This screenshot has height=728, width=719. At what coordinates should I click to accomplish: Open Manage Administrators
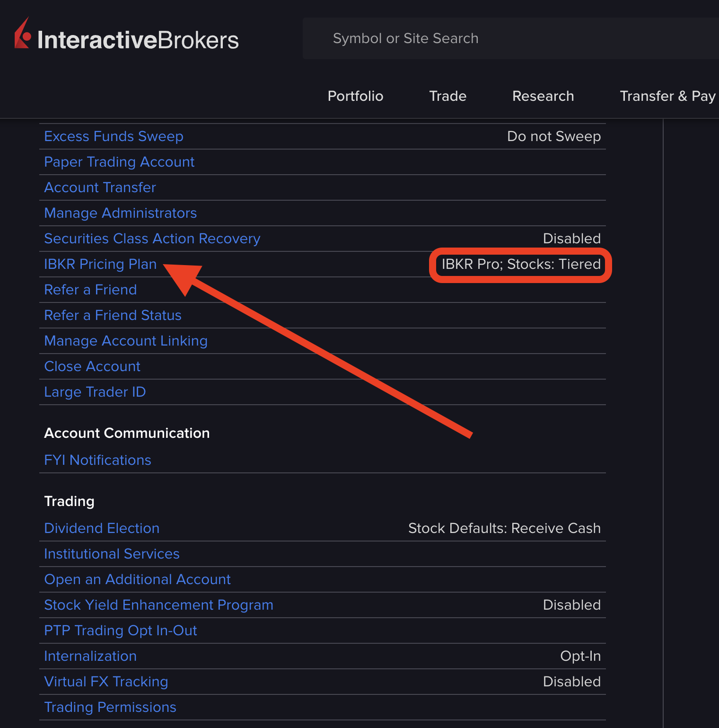point(120,213)
